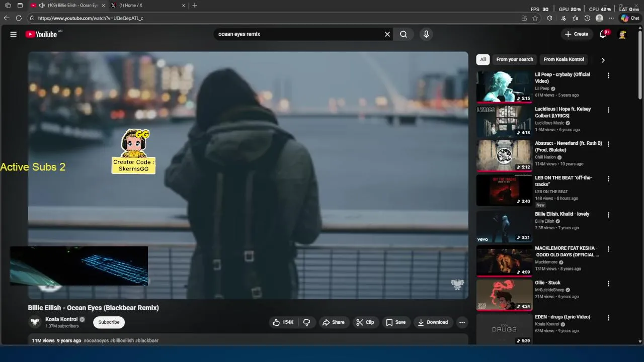644x362 pixels.
Task: Share the video
Action: [x=334, y=322]
